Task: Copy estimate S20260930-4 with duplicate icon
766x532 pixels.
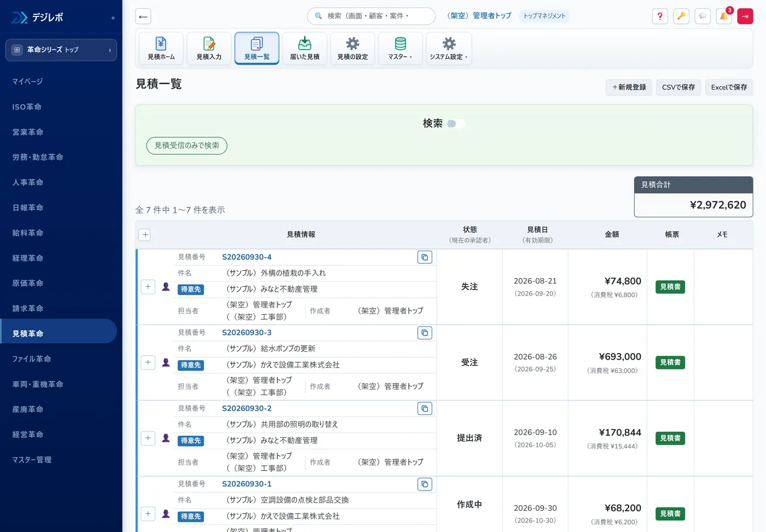Action: (425, 257)
